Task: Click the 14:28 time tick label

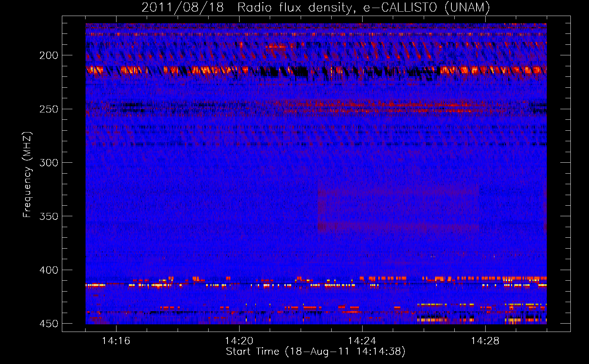Action: pyautogui.click(x=485, y=341)
